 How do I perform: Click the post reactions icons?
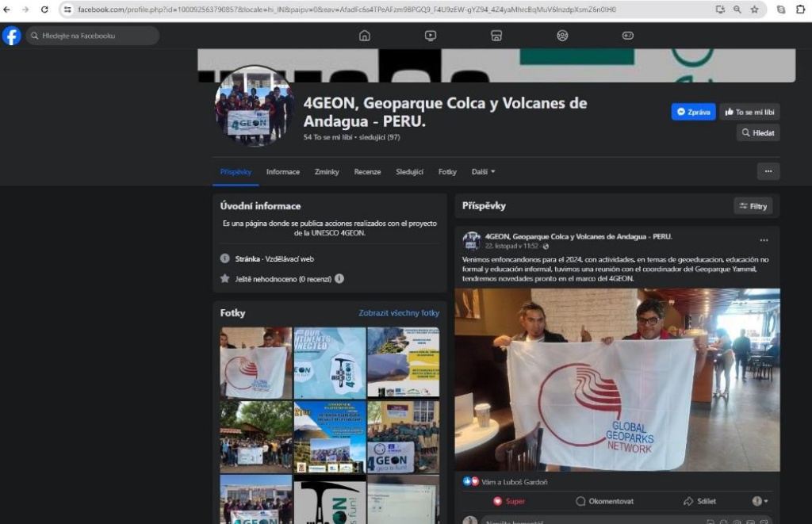(471, 482)
